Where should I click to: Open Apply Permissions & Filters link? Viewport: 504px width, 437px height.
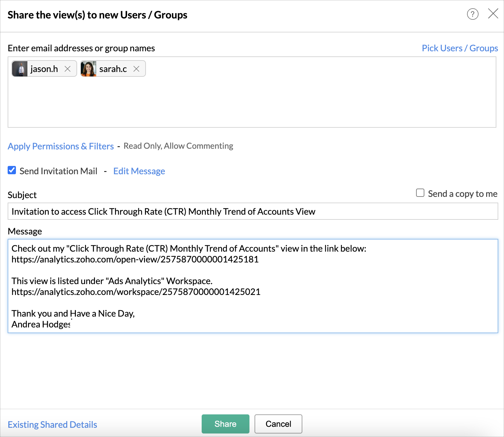[61, 146]
